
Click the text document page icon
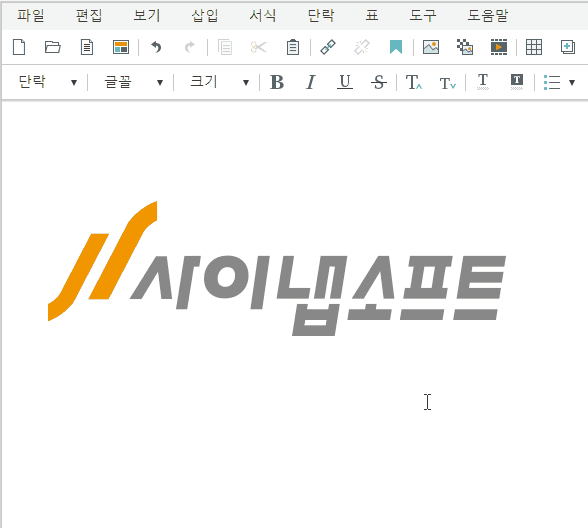[x=87, y=47]
